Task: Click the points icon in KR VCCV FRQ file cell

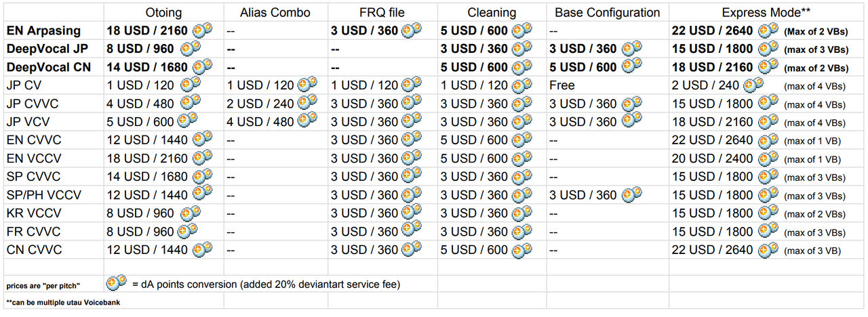Action: [x=411, y=213]
